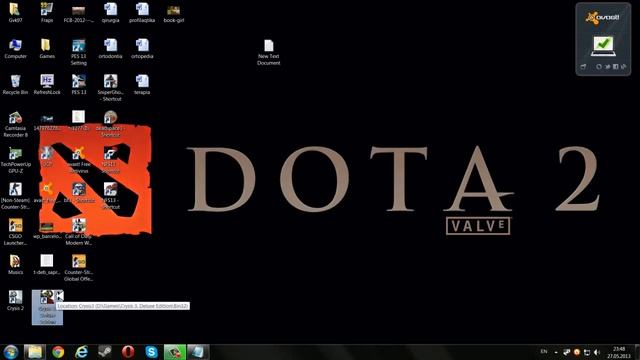
Task: Launch Counter-Strike Global Offensive shortcut
Action: [x=78, y=268]
